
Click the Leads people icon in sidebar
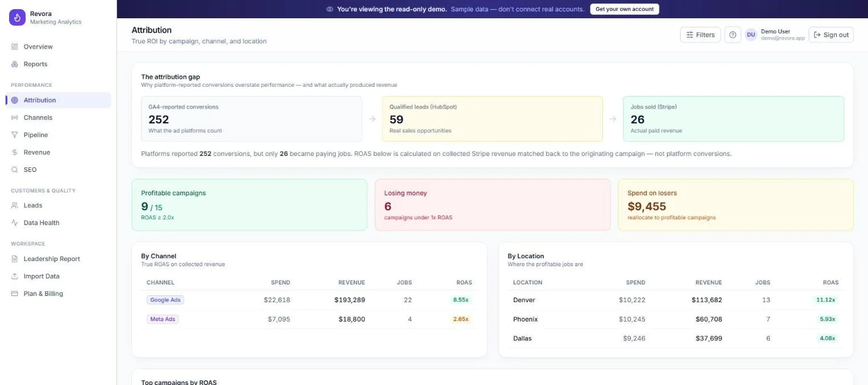coord(15,206)
